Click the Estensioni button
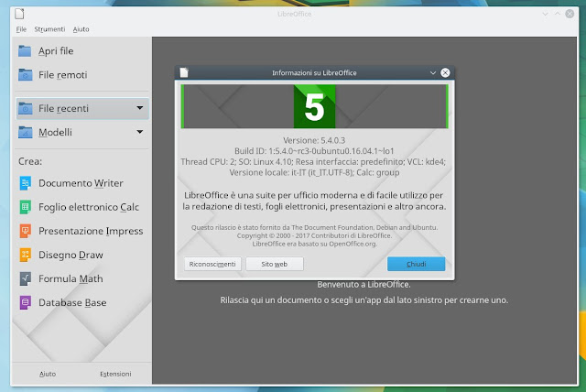This screenshot has width=586, height=392. (x=115, y=374)
